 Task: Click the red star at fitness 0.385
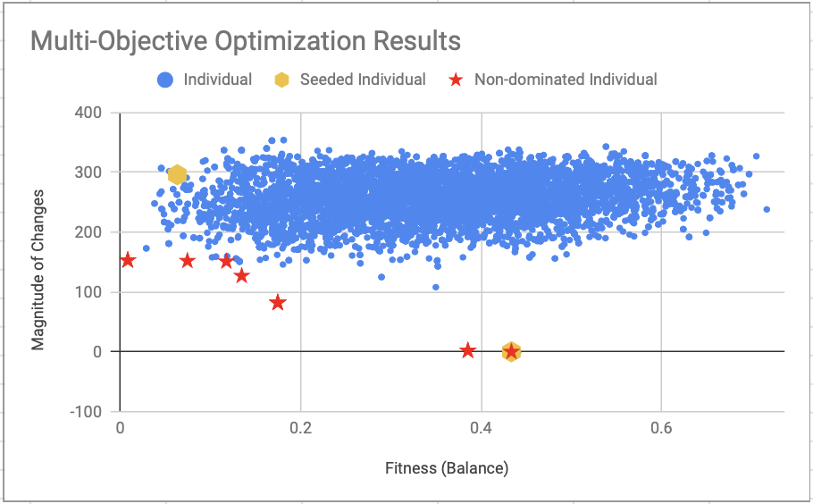coord(467,350)
